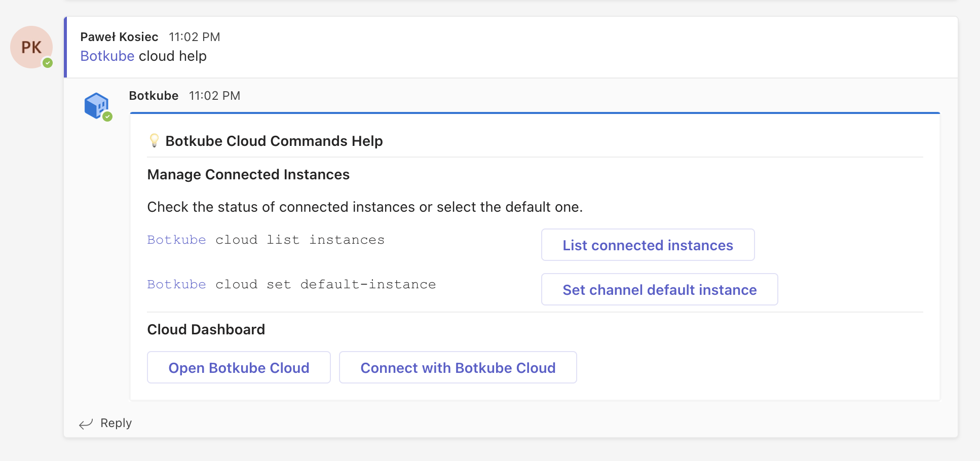Click Paweł Kosiec sender name
The height and width of the screenshot is (461, 980).
(x=120, y=37)
